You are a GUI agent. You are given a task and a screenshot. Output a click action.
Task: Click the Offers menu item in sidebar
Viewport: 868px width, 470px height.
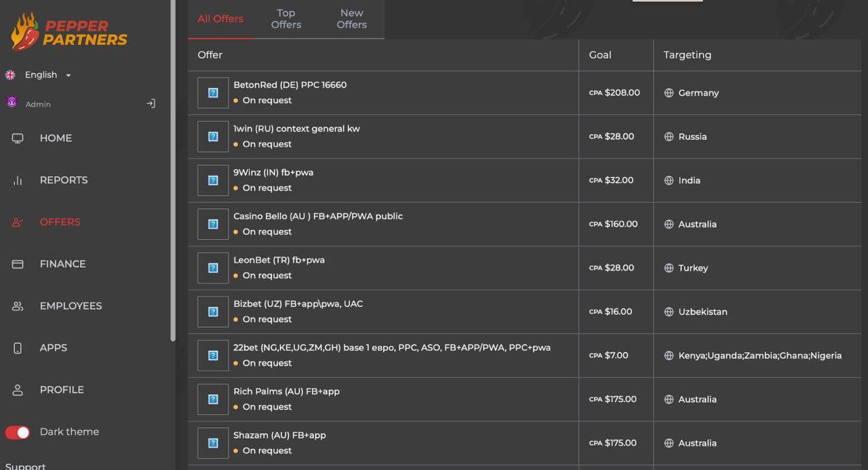60,222
